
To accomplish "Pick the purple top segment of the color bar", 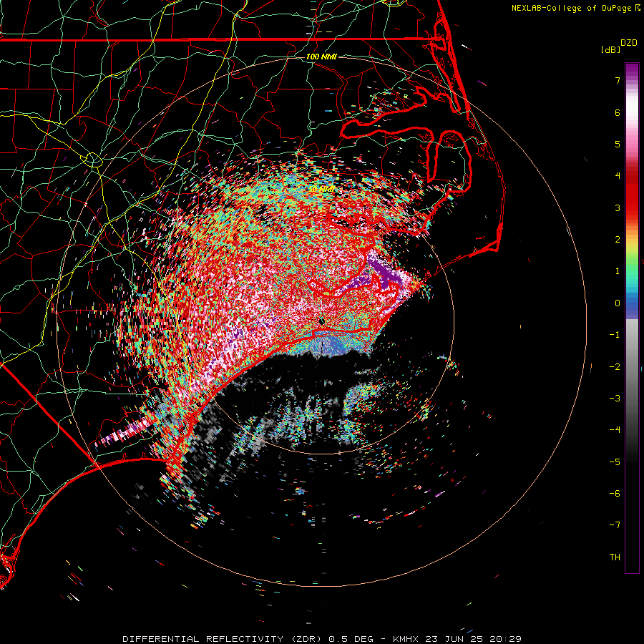I will pos(632,71).
